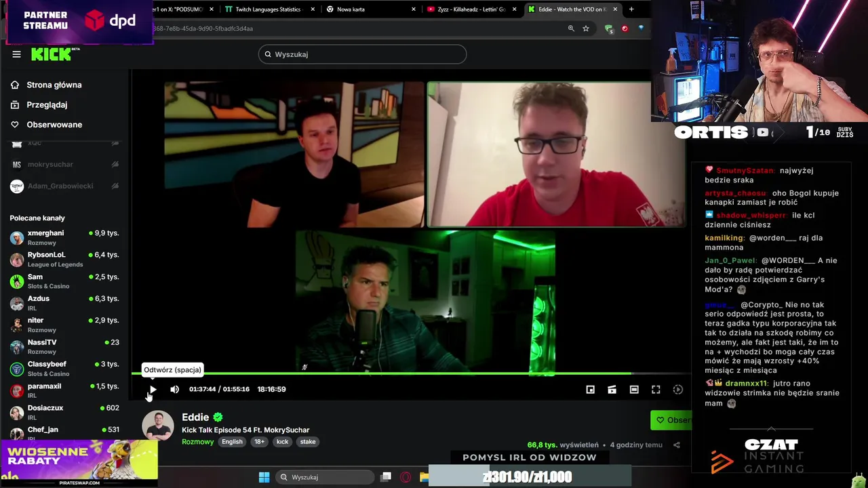The image size is (868, 488).
Task: Close the Nowa karta tab
Action: pos(414,9)
